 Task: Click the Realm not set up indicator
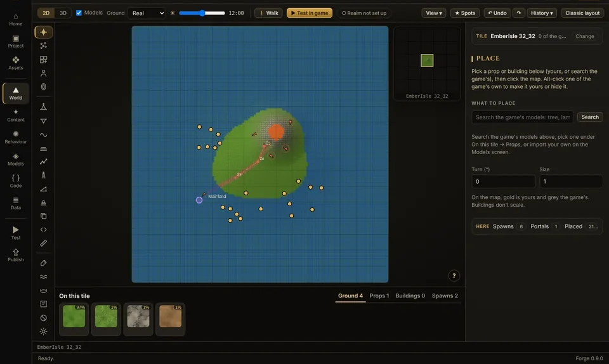pos(364,13)
